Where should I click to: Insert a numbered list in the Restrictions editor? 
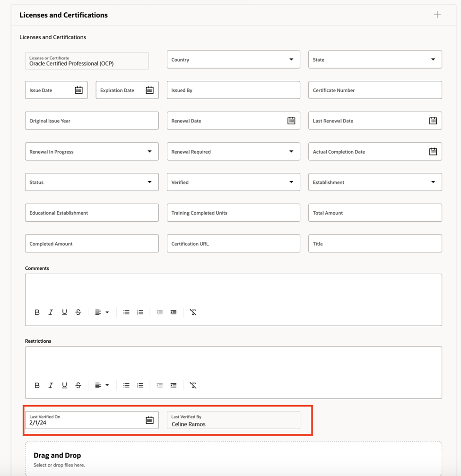point(140,385)
